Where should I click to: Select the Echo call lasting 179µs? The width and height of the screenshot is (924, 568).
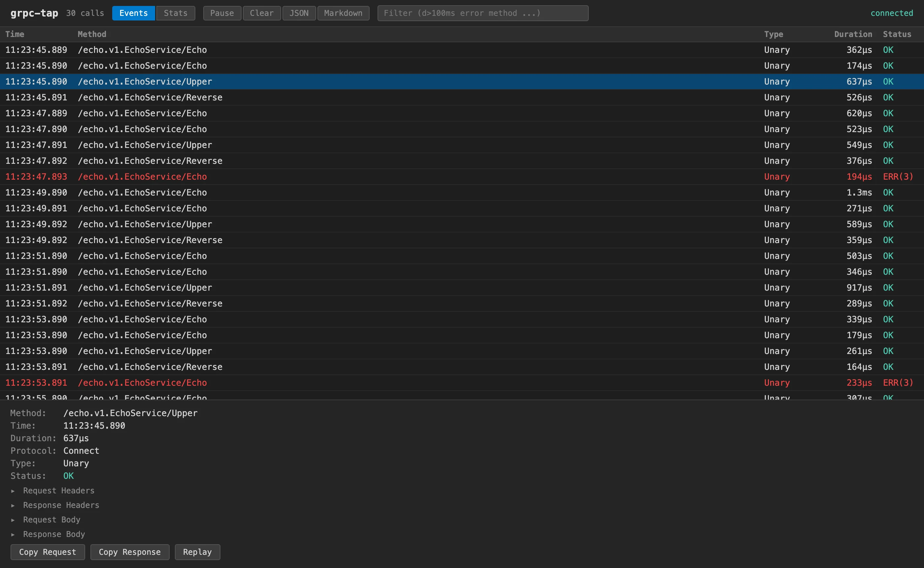click(462, 335)
